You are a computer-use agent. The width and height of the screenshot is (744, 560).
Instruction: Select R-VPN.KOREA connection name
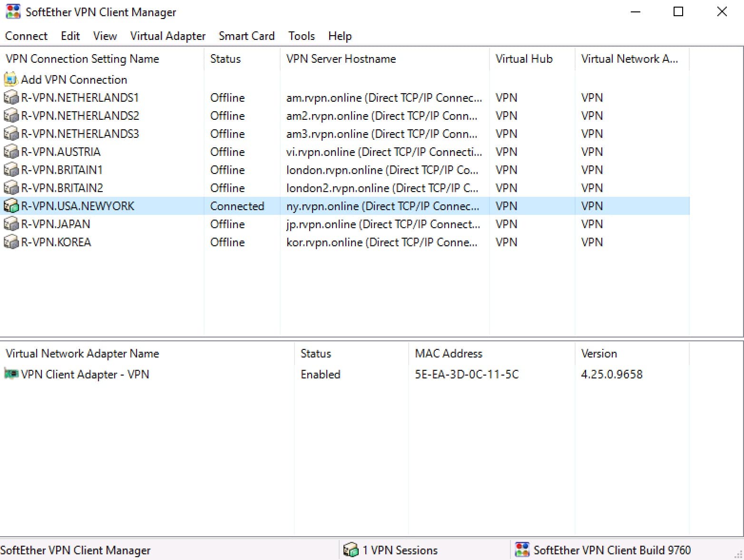pyautogui.click(x=56, y=242)
